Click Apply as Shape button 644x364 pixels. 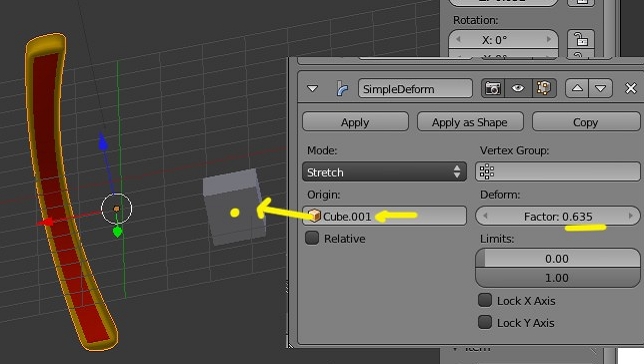(x=470, y=122)
